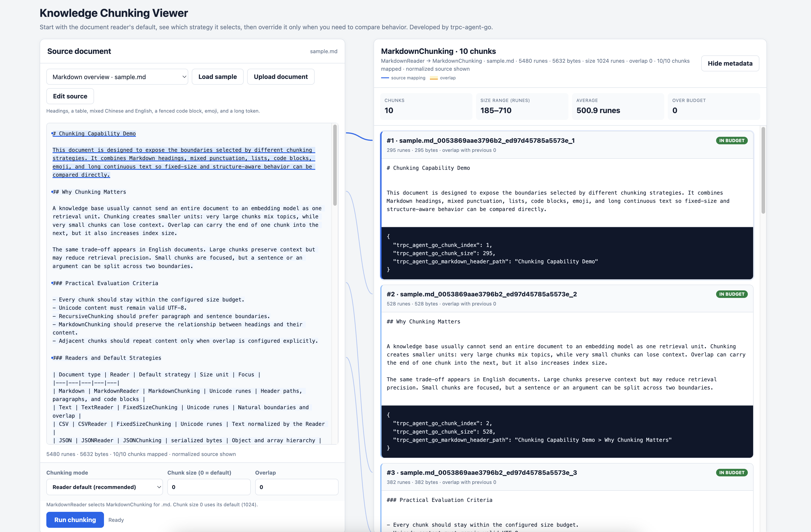Click the 'overlap' legend label
This screenshot has height=532, width=811.
448,78
